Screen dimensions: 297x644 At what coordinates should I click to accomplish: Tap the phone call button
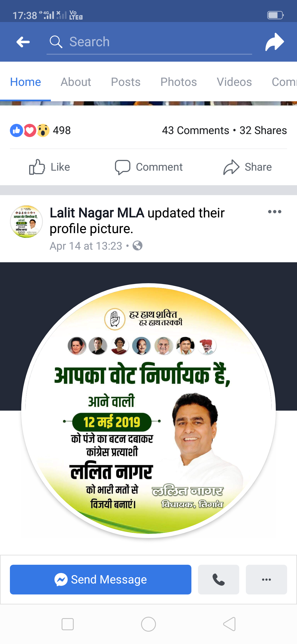click(x=219, y=580)
